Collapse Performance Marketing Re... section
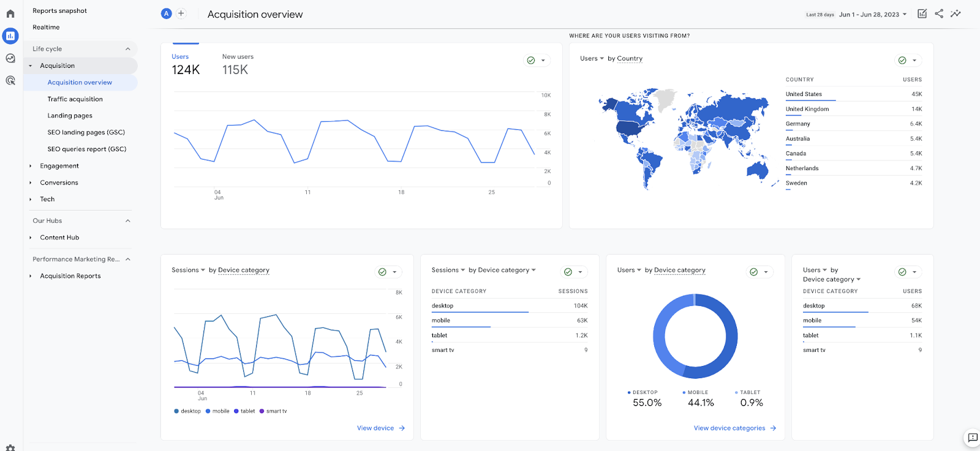Image resolution: width=980 pixels, height=451 pixels. pyautogui.click(x=128, y=259)
